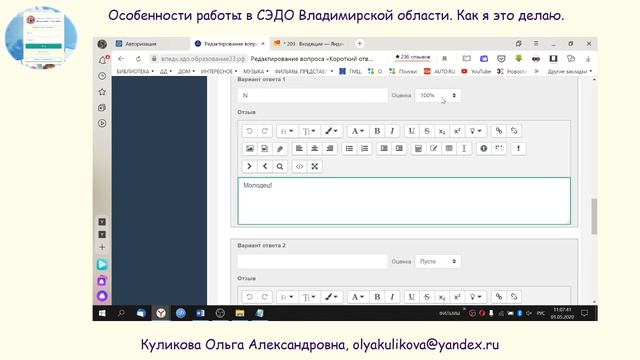Open browser history clock in sidebar
Image resolution: width=640 pixels, height=360 pixels.
coord(102,76)
